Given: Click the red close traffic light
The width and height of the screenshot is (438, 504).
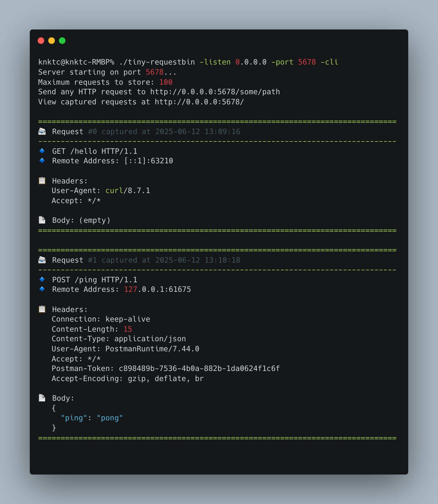Looking at the screenshot, I should point(41,41).
